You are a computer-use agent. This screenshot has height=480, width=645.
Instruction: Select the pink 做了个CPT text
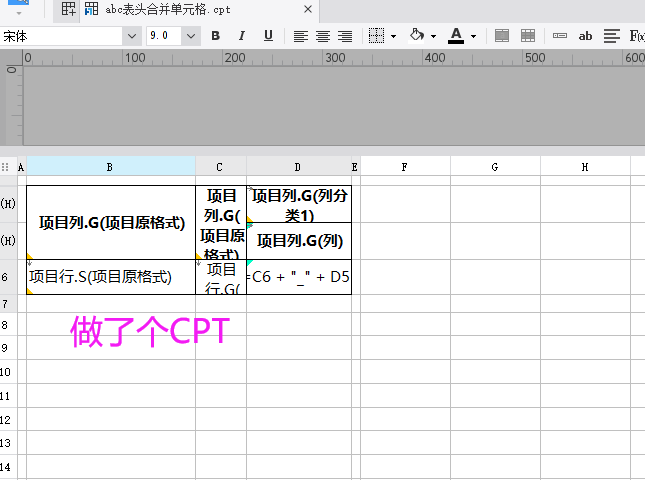tap(150, 331)
